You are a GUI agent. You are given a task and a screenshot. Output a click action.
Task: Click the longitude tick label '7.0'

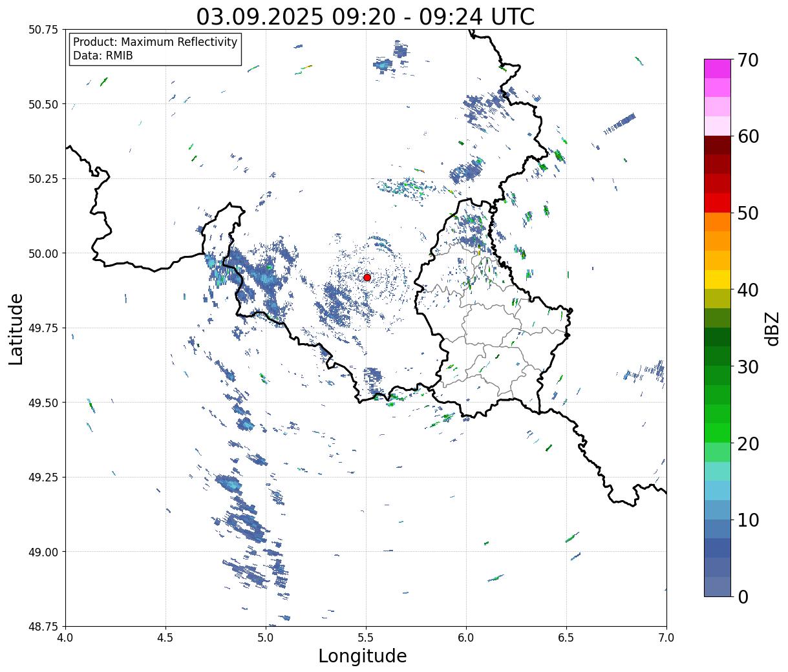[666, 638]
